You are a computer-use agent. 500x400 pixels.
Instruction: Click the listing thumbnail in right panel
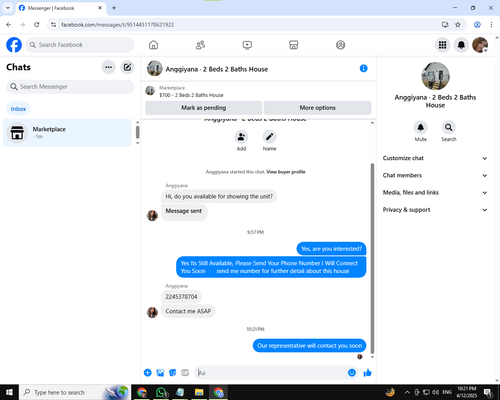(435, 76)
